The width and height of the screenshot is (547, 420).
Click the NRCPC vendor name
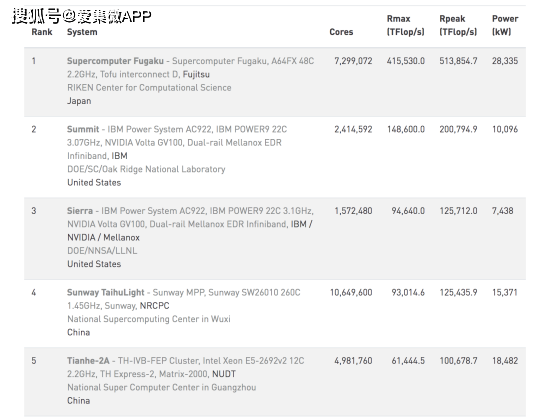pos(155,306)
